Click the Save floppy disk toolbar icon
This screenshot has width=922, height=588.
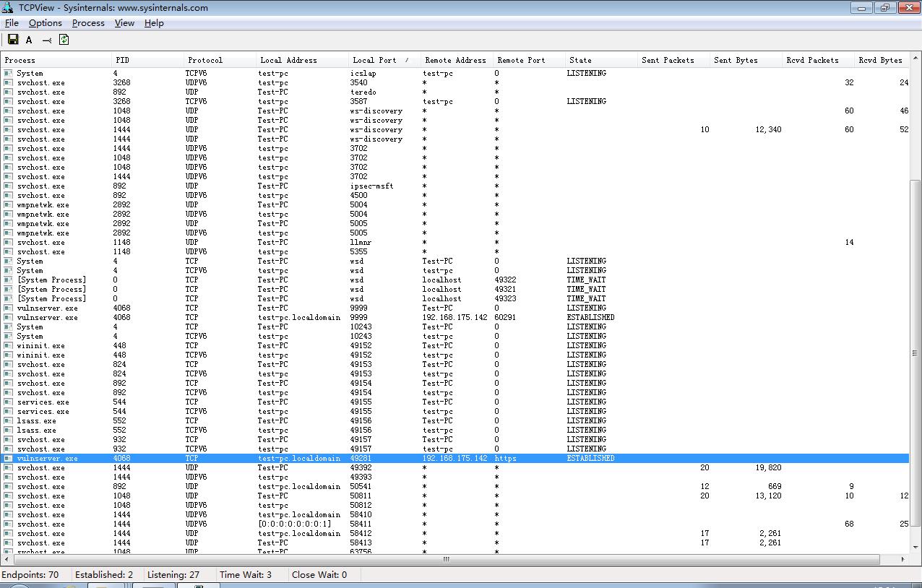(13, 40)
